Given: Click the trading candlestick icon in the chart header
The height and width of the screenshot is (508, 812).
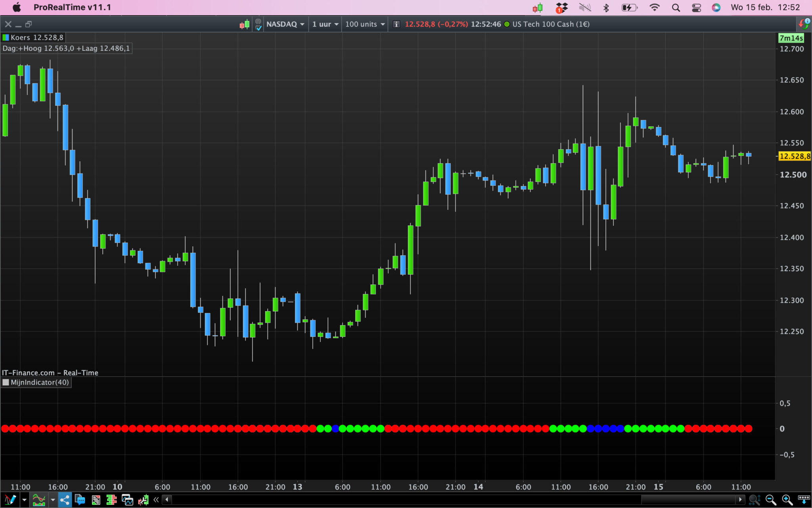Looking at the screenshot, I should pyautogui.click(x=245, y=24).
